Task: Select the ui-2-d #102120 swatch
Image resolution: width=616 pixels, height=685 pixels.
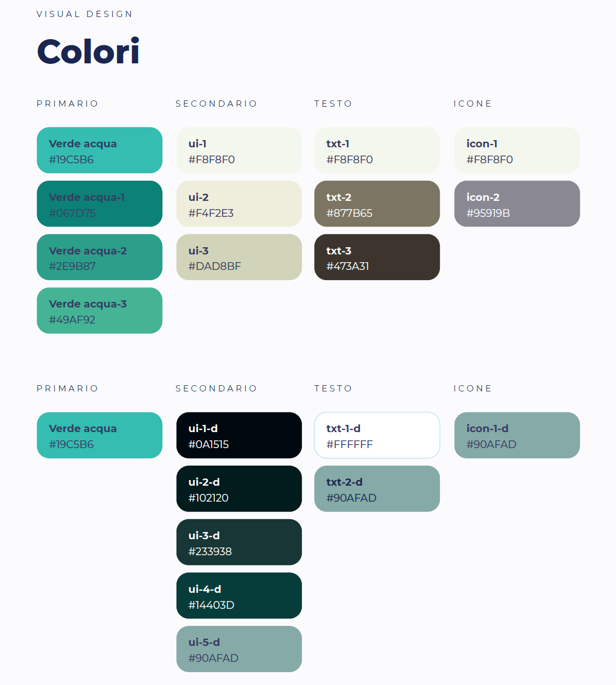Action: [239, 489]
